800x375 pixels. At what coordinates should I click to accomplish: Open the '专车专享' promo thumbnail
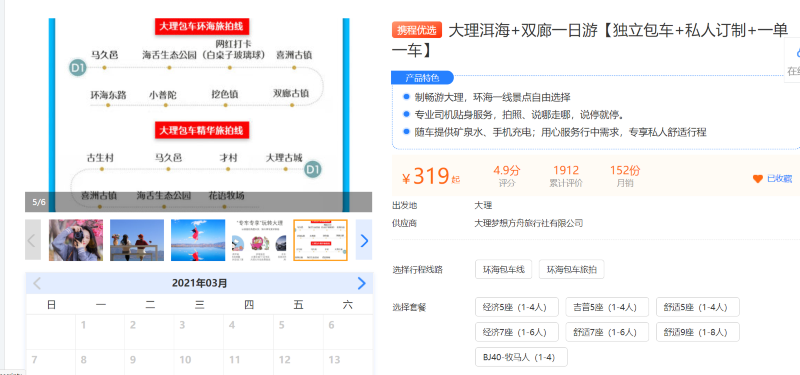pyautogui.click(x=259, y=240)
